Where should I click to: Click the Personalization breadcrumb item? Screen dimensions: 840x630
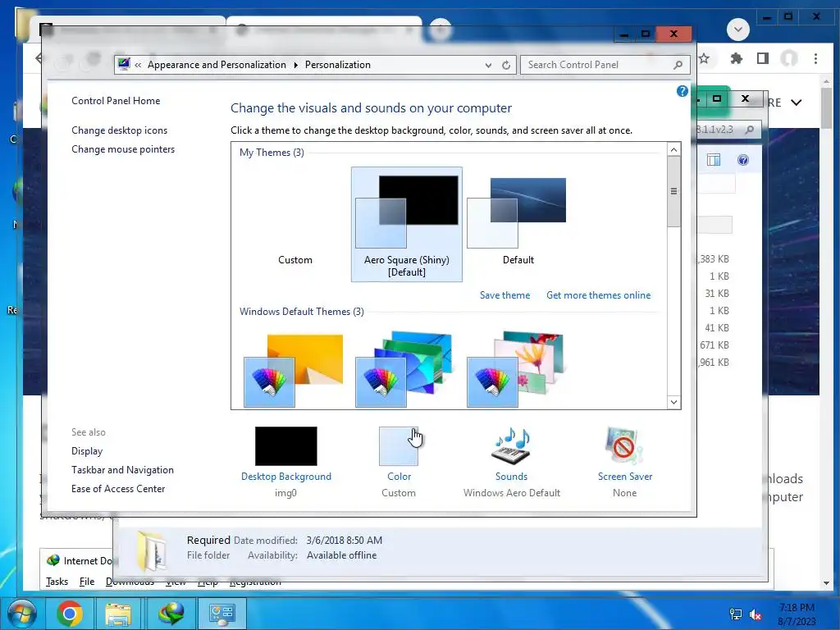[x=337, y=65]
